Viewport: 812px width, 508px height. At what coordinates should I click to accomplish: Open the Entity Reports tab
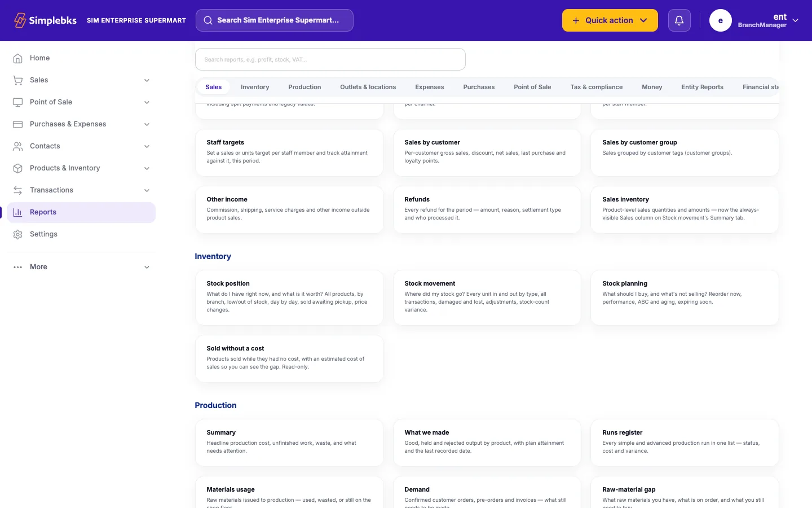[x=702, y=87]
